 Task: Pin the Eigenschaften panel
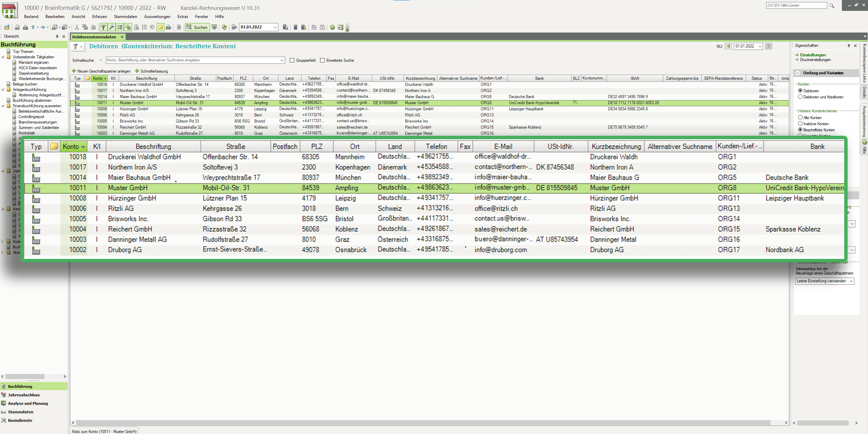point(849,45)
